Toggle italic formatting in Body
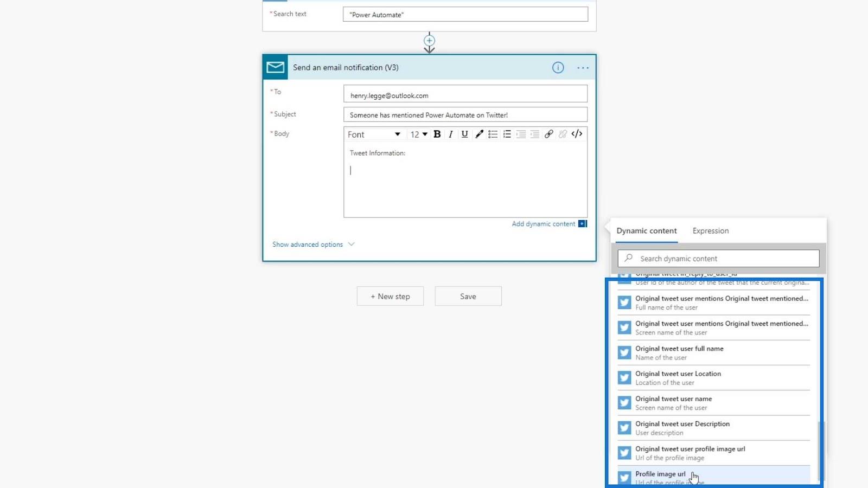 (x=450, y=134)
